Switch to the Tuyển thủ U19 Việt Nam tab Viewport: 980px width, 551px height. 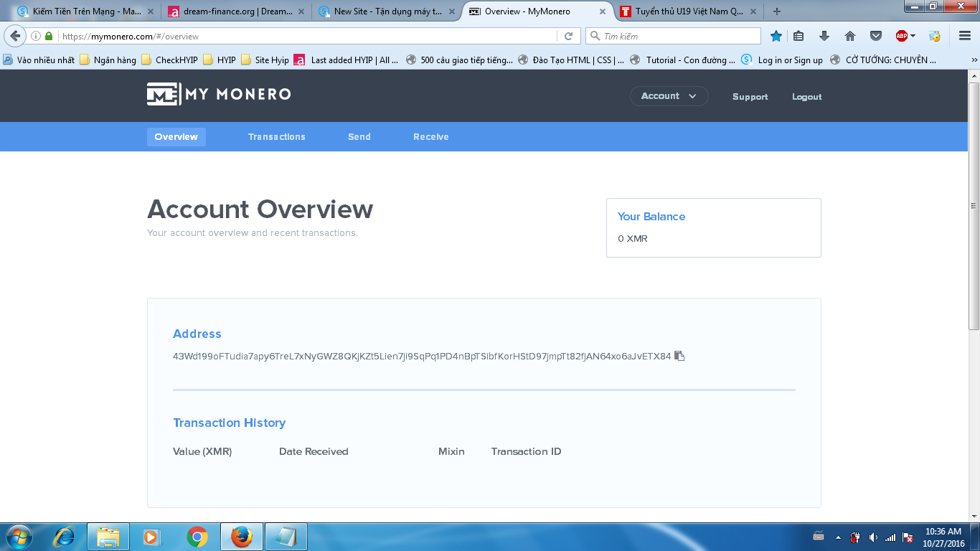(689, 11)
